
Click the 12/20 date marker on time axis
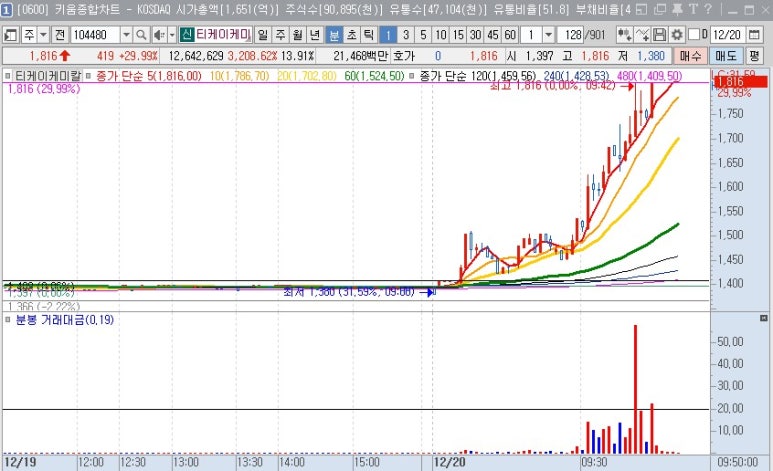(449, 463)
